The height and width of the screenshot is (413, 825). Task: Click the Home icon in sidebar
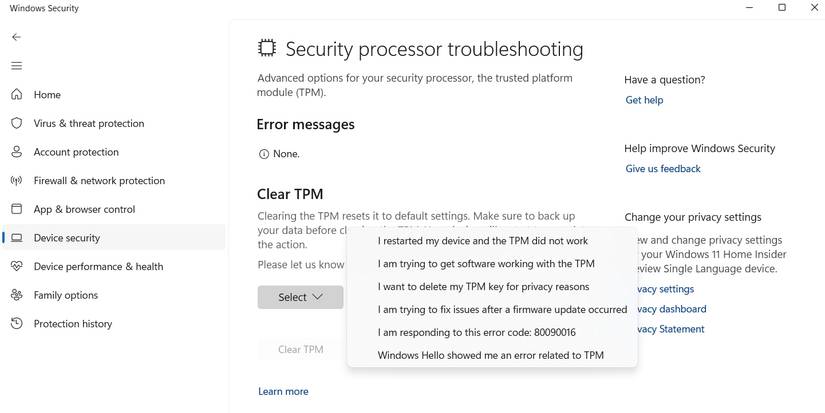coord(16,95)
